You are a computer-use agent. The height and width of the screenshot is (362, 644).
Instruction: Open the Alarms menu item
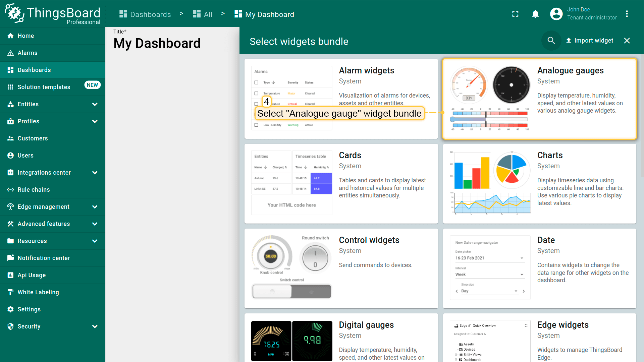(28, 53)
